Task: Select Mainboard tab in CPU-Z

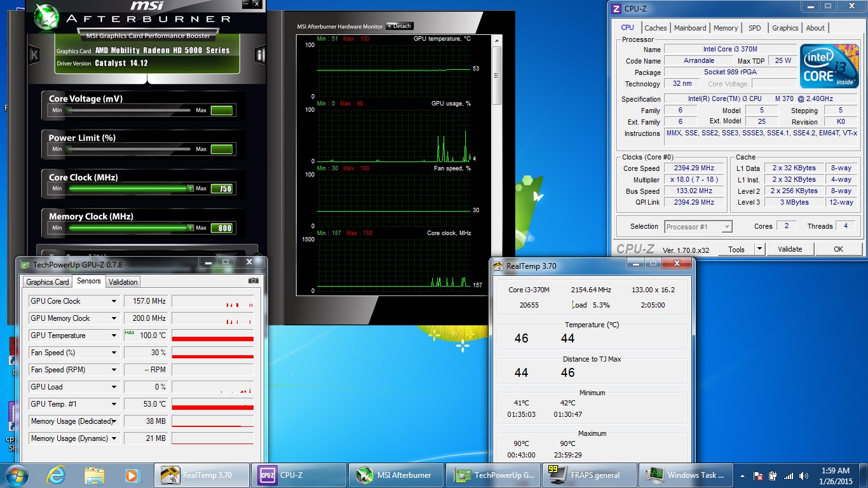Action: click(x=690, y=28)
